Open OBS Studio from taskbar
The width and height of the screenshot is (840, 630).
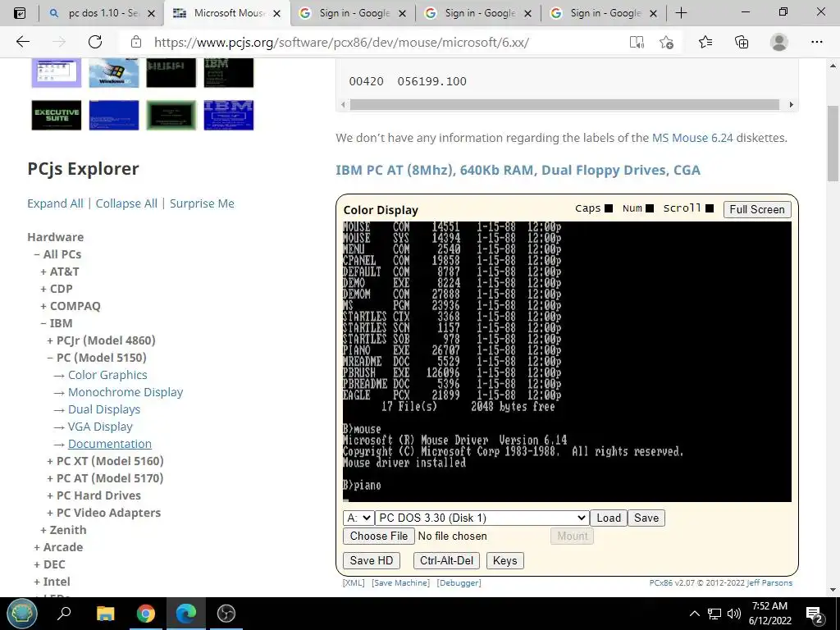tap(226, 614)
